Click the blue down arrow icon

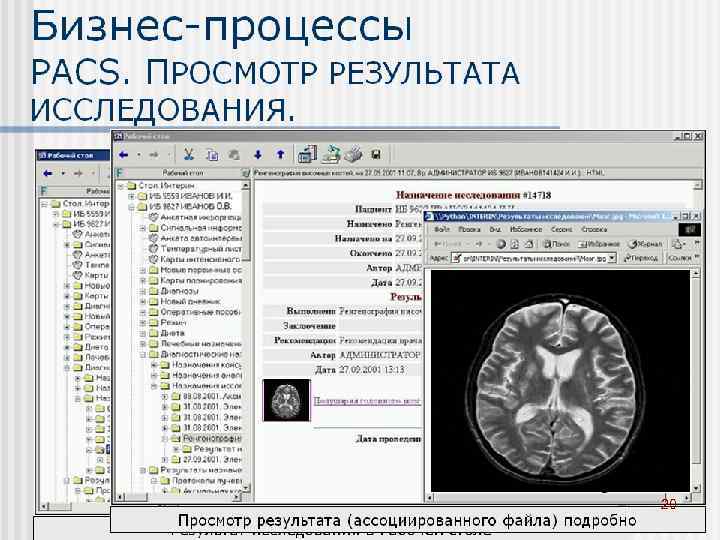[x=258, y=155]
